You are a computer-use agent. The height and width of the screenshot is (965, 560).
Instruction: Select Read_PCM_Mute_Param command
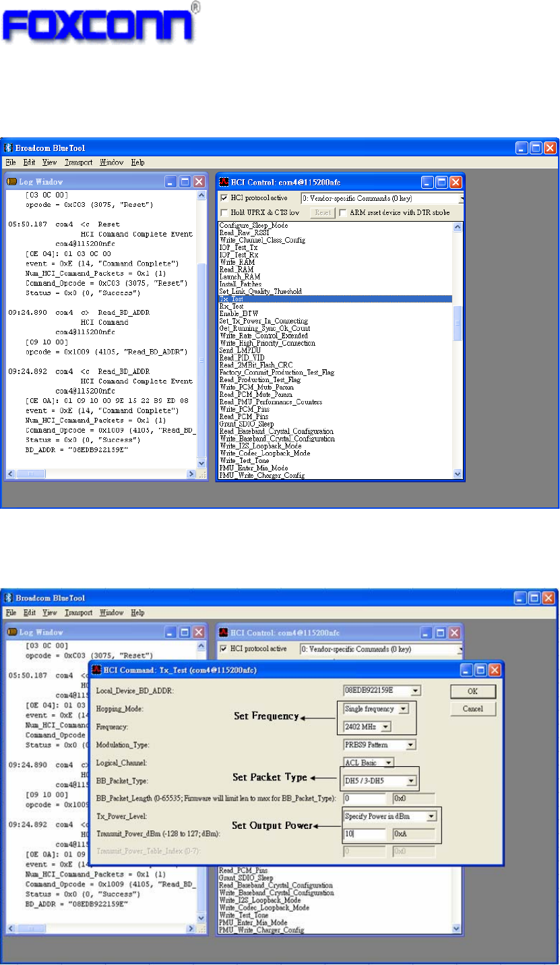[255, 395]
